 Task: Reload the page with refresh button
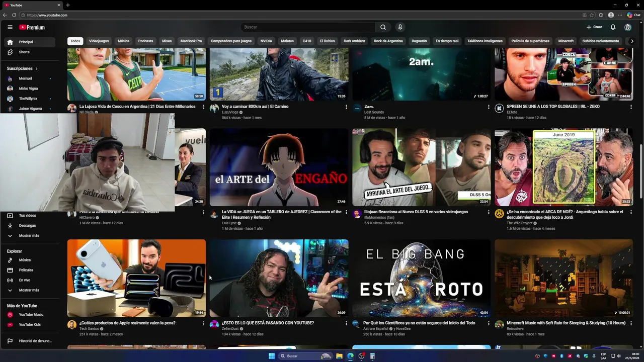click(x=14, y=15)
